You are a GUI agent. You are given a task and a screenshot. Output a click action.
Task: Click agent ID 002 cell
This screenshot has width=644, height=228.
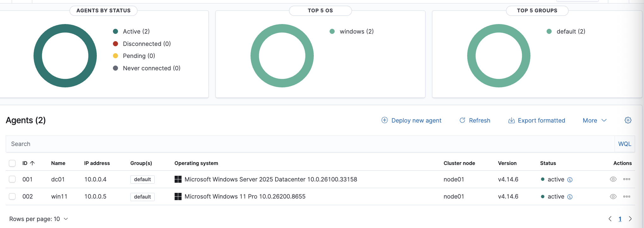point(28,196)
